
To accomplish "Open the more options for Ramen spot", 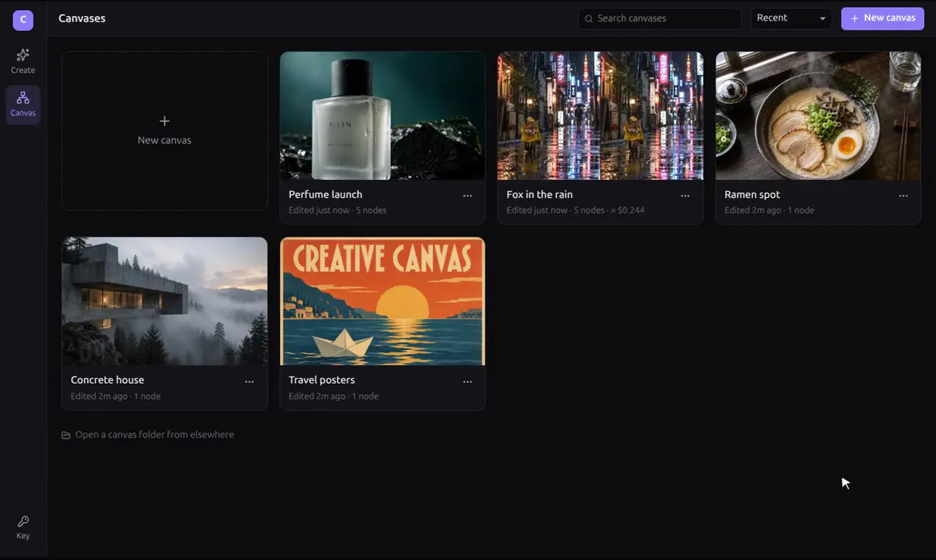I will [904, 196].
